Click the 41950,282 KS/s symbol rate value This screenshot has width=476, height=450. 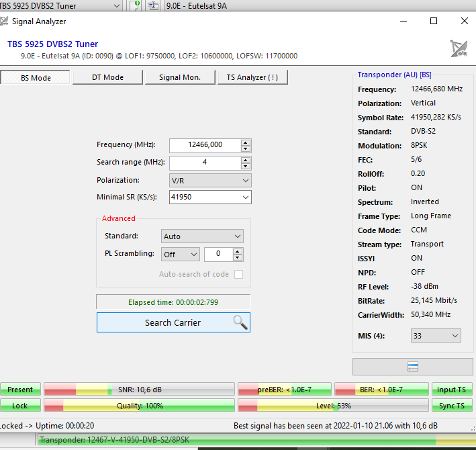click(x=436, y=118)
